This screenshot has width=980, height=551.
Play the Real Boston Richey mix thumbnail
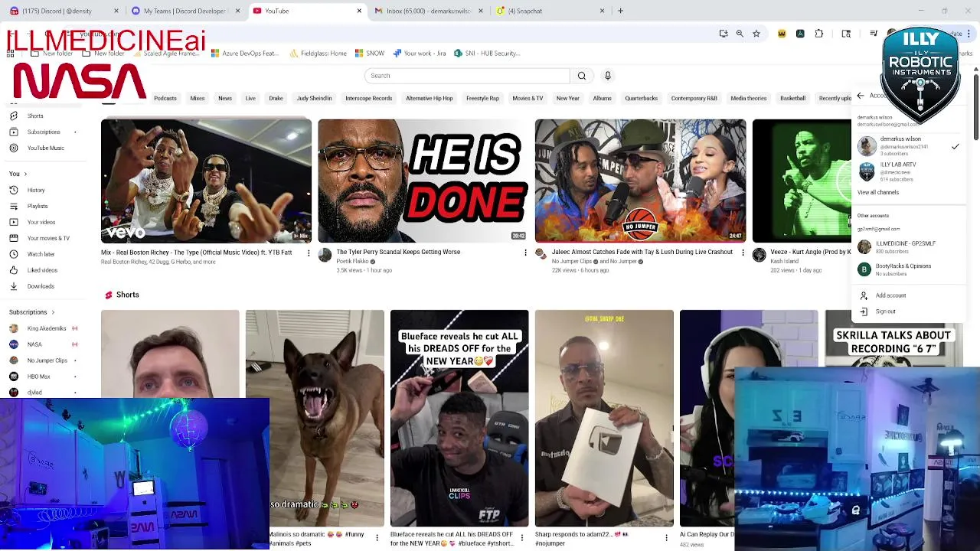(x=206, y=181)
